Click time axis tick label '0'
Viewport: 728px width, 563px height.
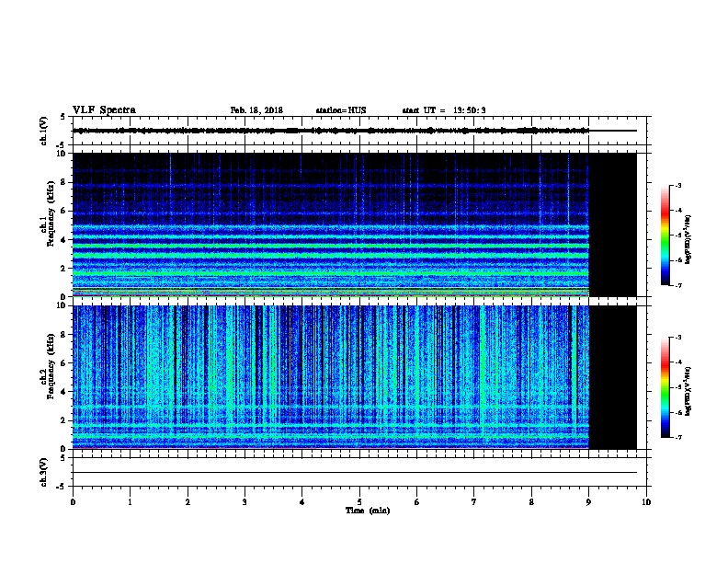pyautogui.click(x=73, y=501)
